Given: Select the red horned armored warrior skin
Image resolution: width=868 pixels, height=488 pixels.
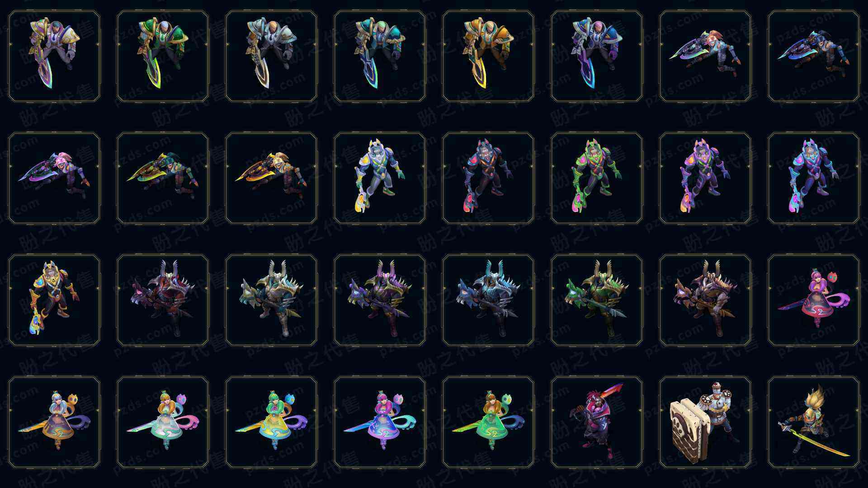Looking at the screenshot, I should pyautogui.click(x=163, y=300).
